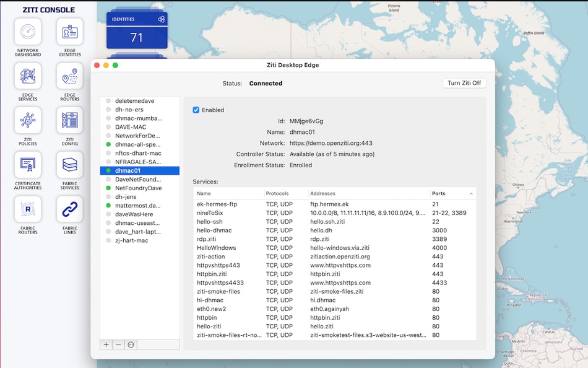This screenshot has width=588, height=368.
Task: Select the dave_hart-lapt... identity
Action: pos(140,232)
